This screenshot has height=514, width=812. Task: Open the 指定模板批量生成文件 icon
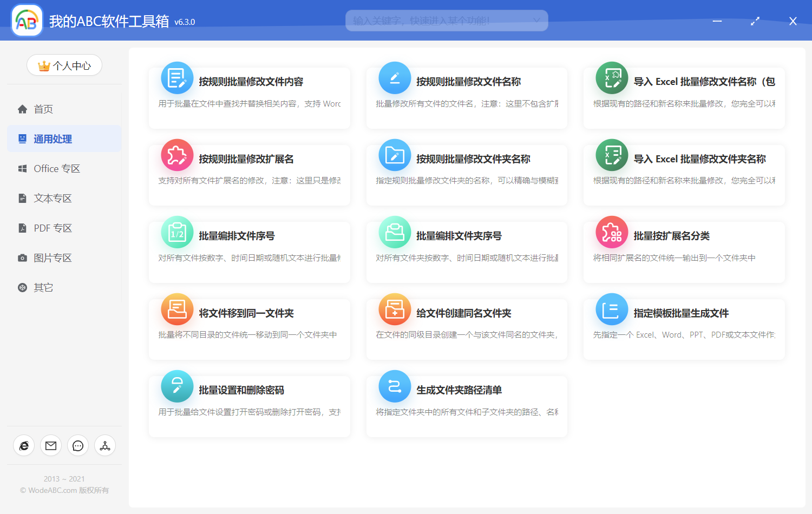click(611, 309)
